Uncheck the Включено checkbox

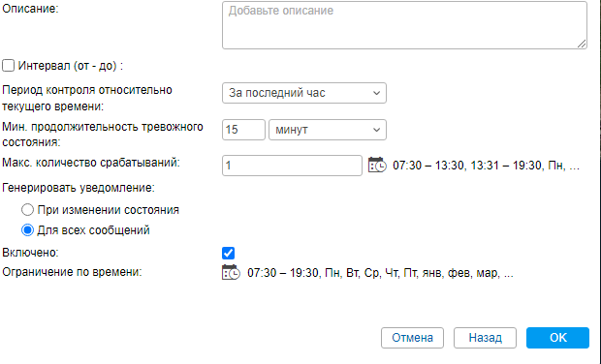[x=228, y=253]
